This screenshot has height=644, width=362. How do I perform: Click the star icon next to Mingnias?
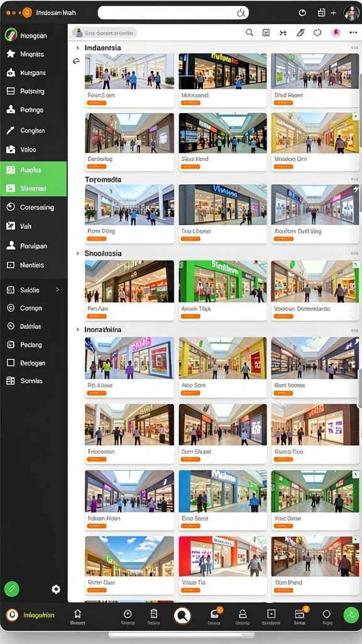point(11,54)
